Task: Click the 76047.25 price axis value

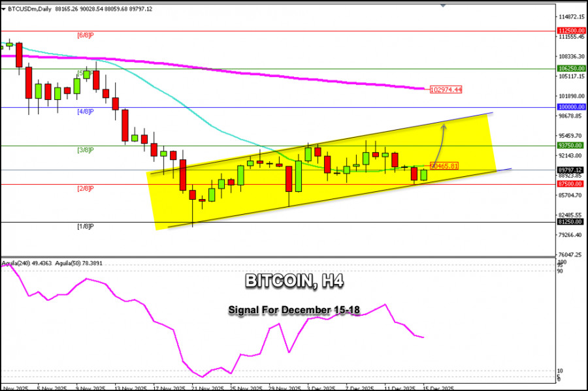Action: tap(570, 255)
